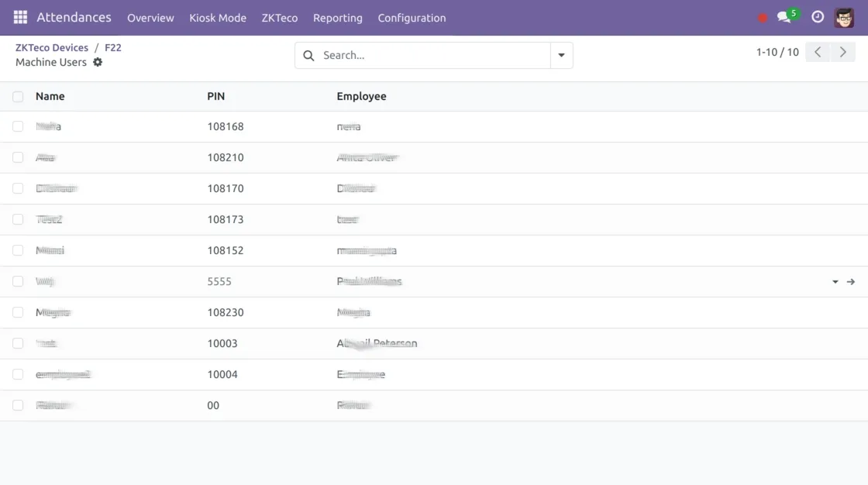This screenshot has height=485, width=868.
Task: Go to the previous page arrow
Action: point(818,53)
